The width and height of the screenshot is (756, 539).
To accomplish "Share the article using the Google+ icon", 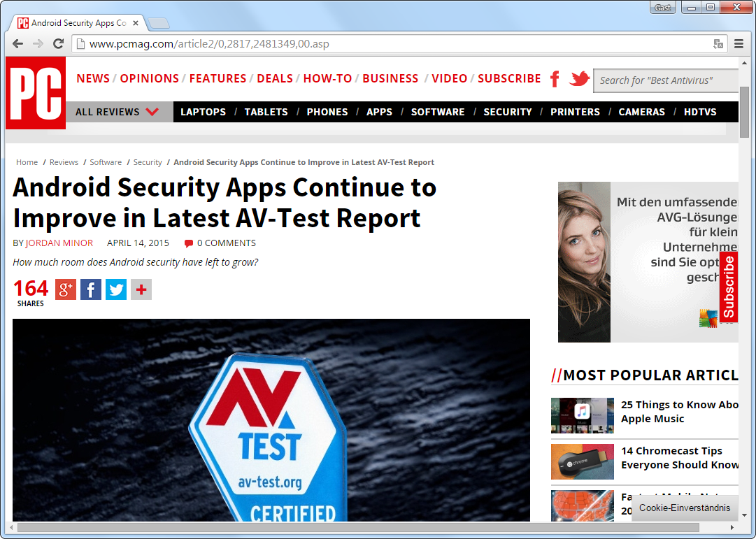I will (65, 289).
